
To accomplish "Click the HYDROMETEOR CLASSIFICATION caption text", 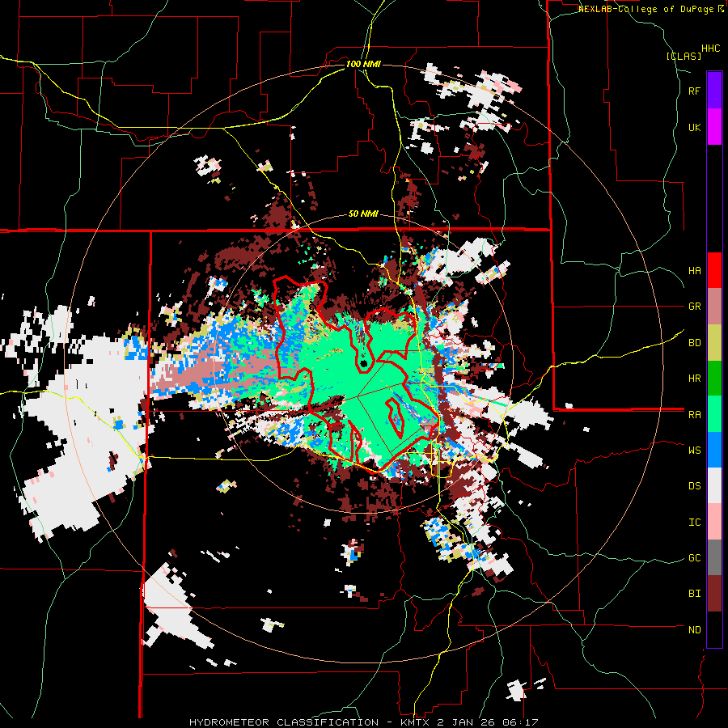I will [x=284, y=722].
